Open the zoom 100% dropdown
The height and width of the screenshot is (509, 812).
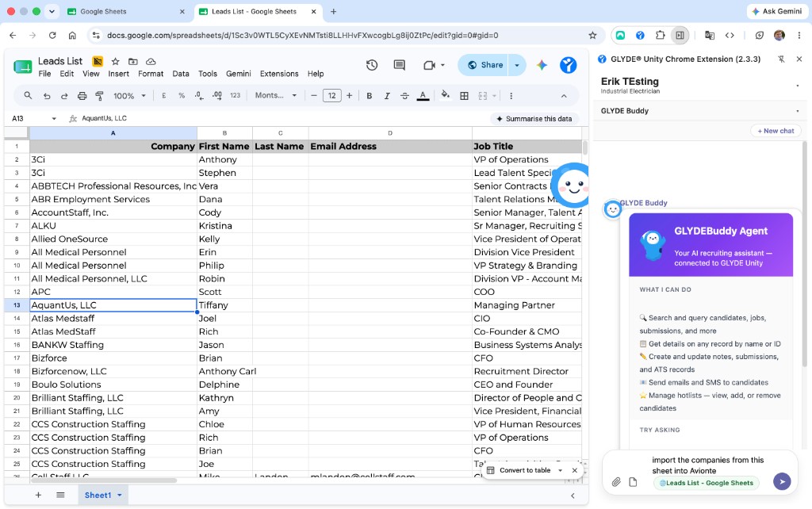129,96
